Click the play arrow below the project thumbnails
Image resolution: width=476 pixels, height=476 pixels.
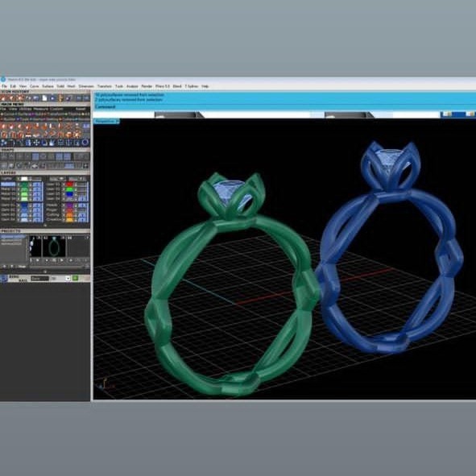pos(62,260)
